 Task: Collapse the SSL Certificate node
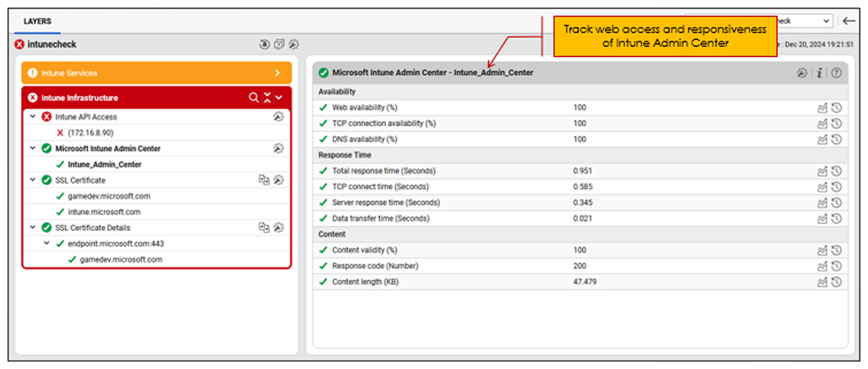[33, 180]
